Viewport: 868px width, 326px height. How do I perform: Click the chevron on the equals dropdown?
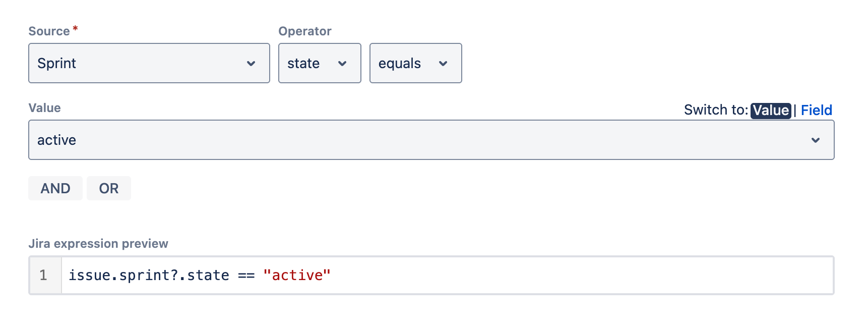click(x=443, y=64)
